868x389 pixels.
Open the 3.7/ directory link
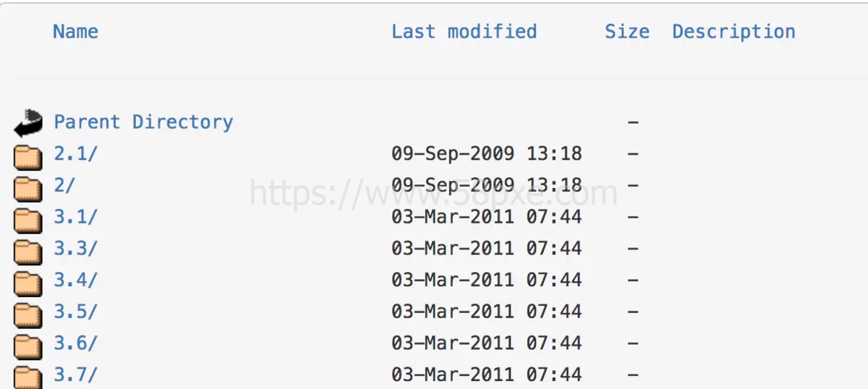click(75, 375)
